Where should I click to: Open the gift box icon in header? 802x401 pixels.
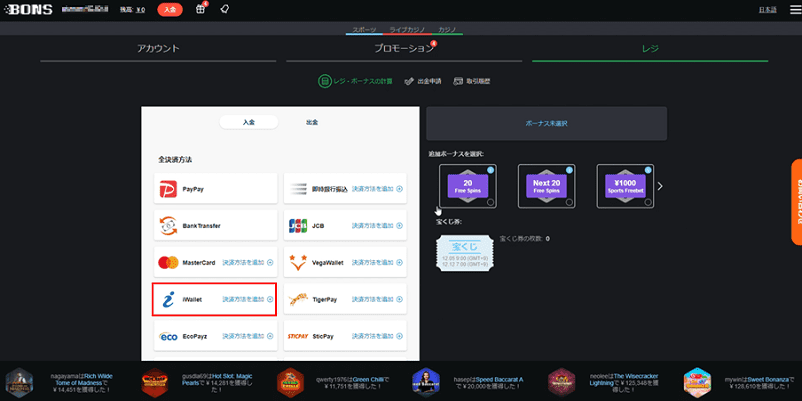pyautogui.click(x=200, y=9)
